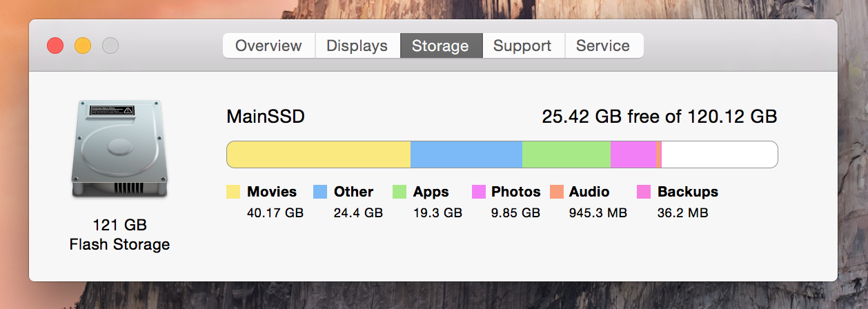Open the Displays tab
Screen dimensions: 868x309
(x=357, y=46)
